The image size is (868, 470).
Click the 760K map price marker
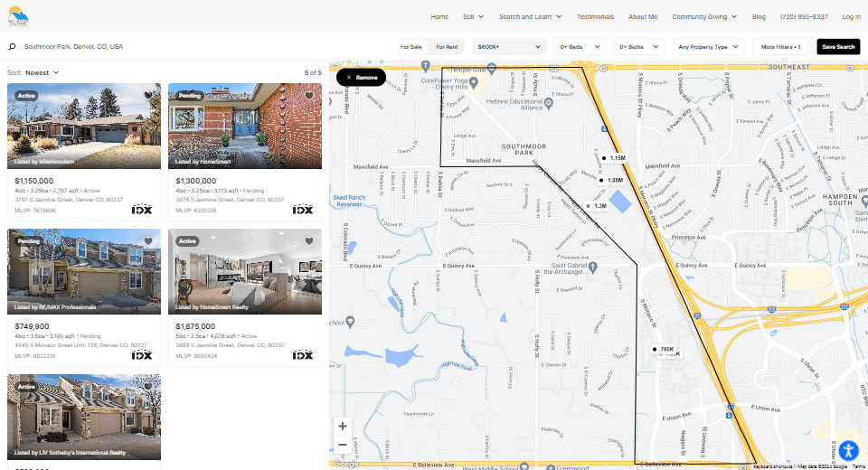(x=663, y=349)
